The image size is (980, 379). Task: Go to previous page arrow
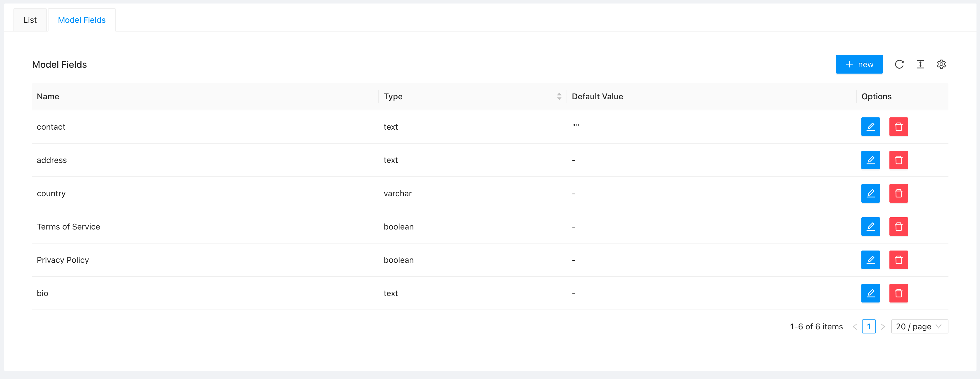(x=854, y=326)
